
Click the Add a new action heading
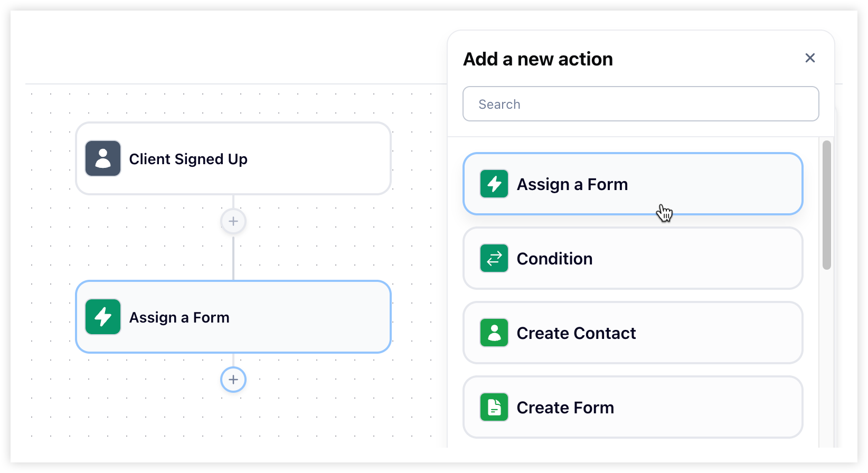pyautogui.click(x=538, y=59)
